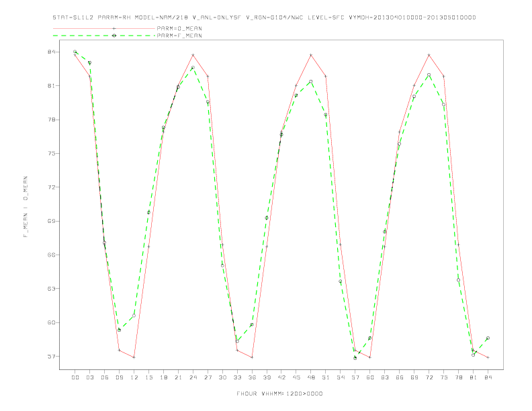Image resolution: width=532 pixels, height=411 pixels.
Task: Click the x-axis tick label 39
Action: [267, 377]
